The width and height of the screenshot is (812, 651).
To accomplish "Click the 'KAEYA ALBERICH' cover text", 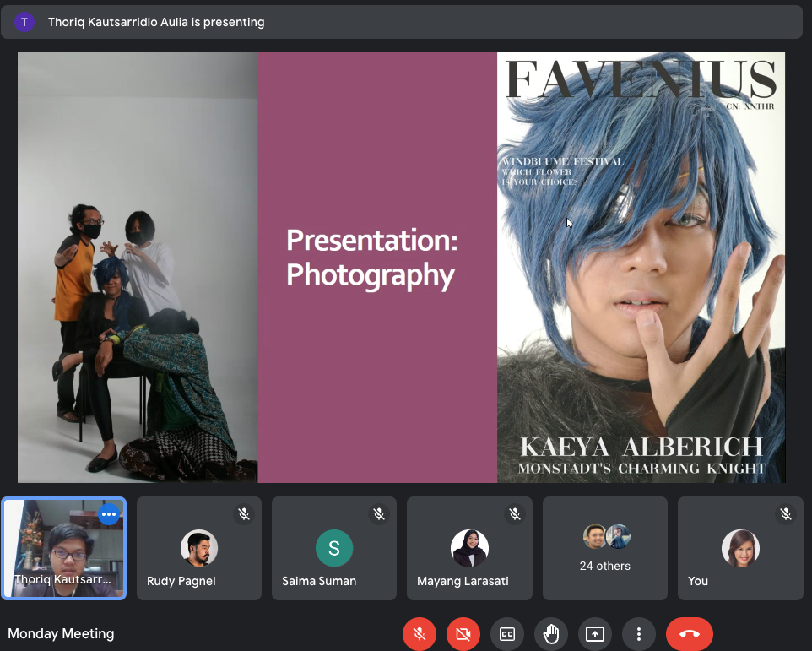I will point(641,447).
